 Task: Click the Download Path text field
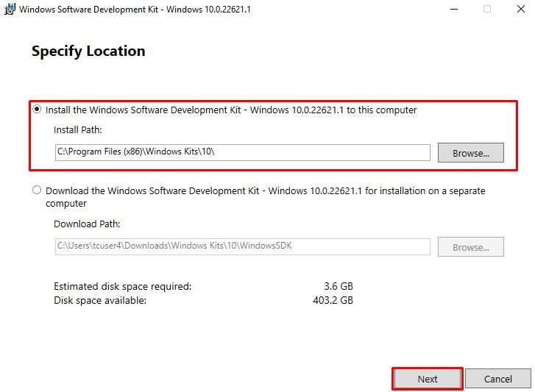(x=243, y=246)
